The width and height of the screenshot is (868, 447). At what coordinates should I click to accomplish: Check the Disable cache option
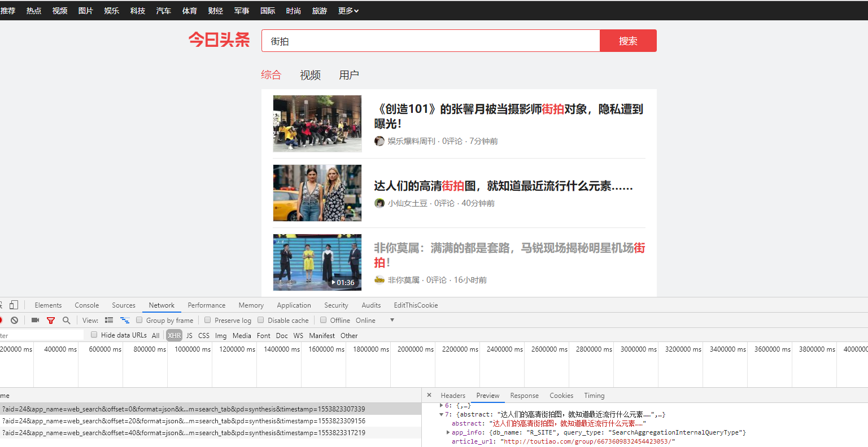[x=261, y=320]
